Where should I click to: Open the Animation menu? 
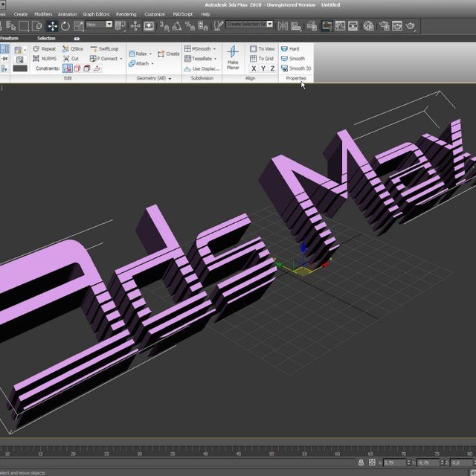[68, 14]
